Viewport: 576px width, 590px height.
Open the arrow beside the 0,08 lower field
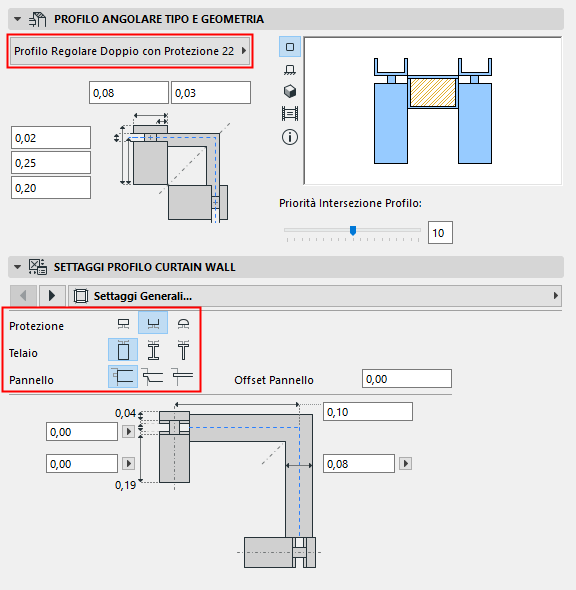pyautogui.click(x=405, y=463)
